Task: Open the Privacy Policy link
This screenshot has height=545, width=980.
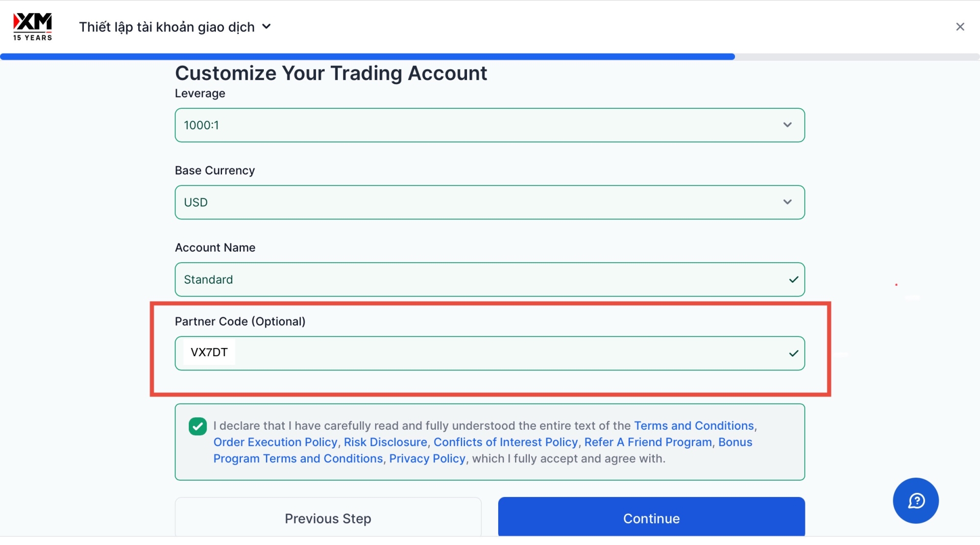Action: point(427,458)
